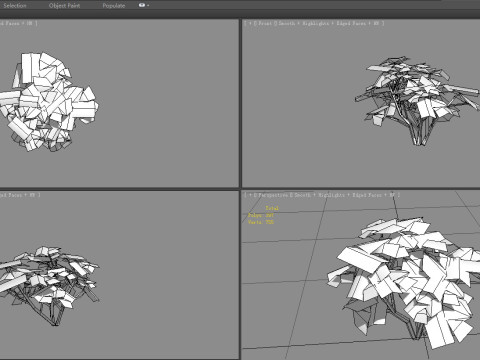Click the [+] menu in Perspective viewport label
The height and width of the screenshot is (360, 480).
(250, 195)
